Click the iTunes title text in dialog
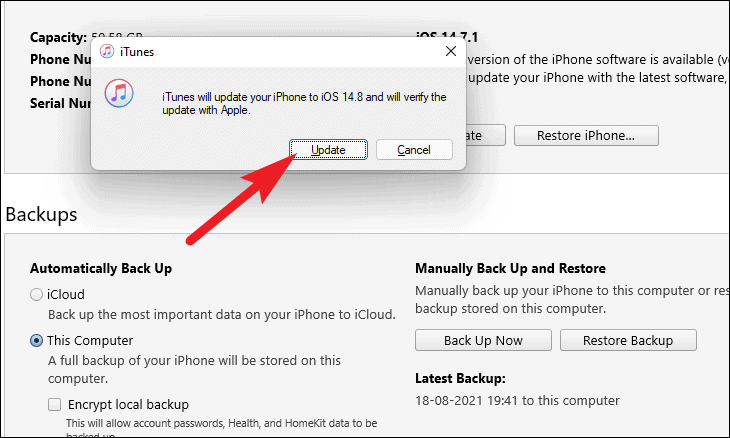The width and height of the screenshot is (730, 438). tap(137, 52)
